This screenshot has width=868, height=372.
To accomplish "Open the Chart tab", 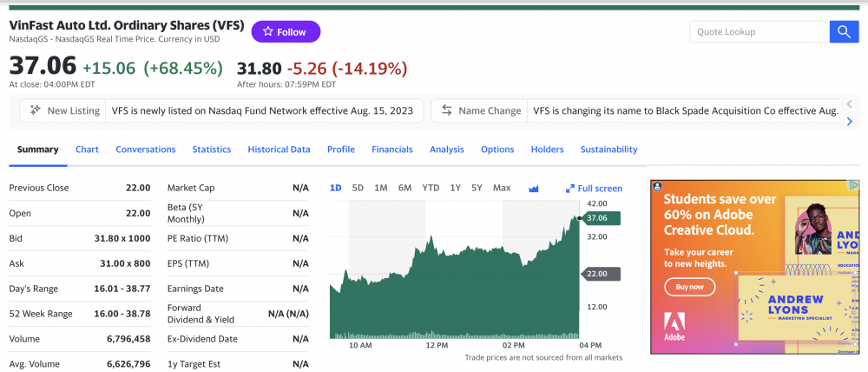I will pyautogui.click(x=87, y=149).
